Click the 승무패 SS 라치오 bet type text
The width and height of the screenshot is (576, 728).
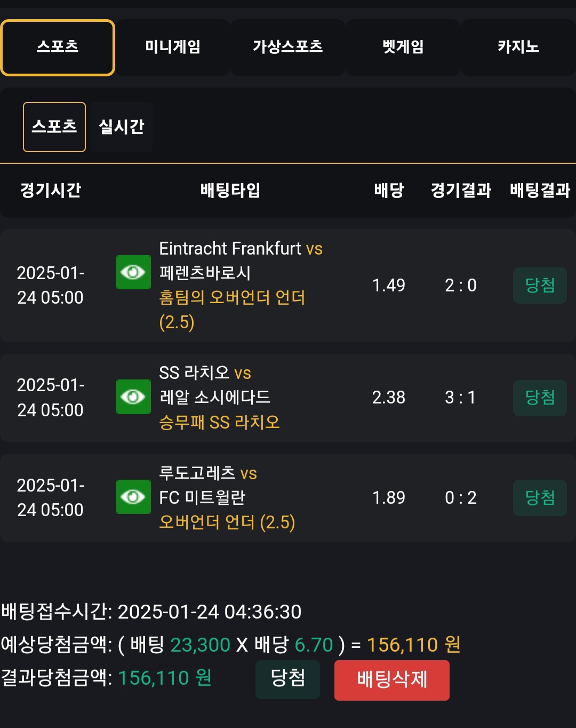219,423
